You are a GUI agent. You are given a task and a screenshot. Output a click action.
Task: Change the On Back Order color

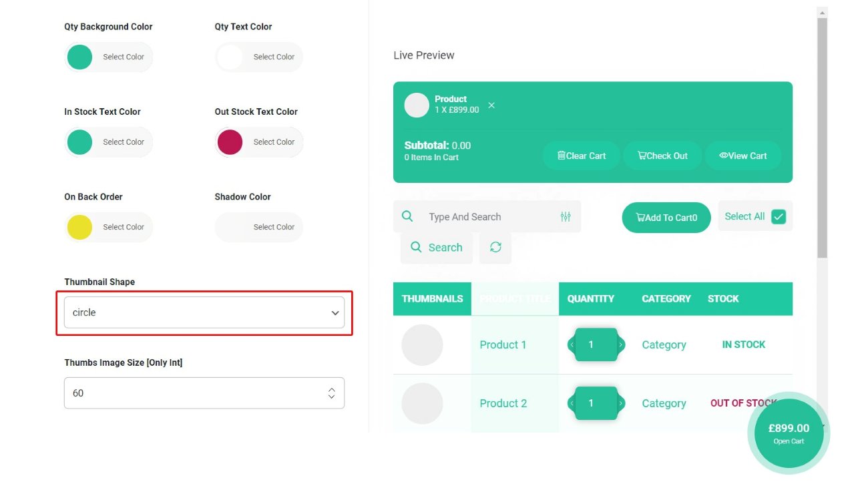coord(80,227)
